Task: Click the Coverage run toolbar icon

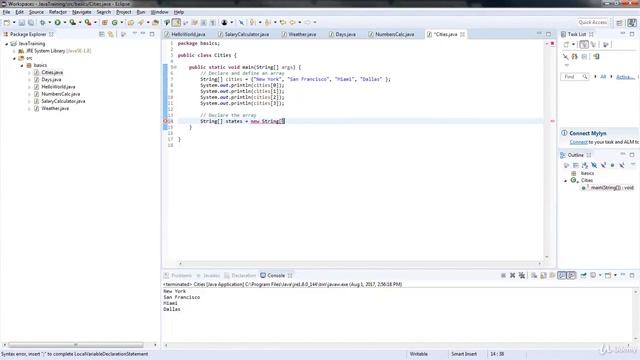Action: [x=73, y=22]
